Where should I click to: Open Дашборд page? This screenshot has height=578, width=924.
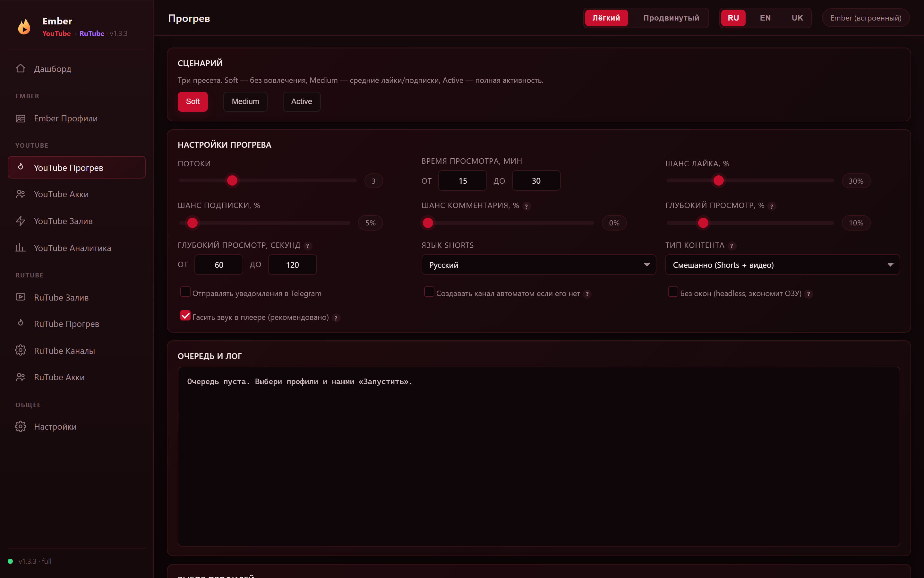76,69
